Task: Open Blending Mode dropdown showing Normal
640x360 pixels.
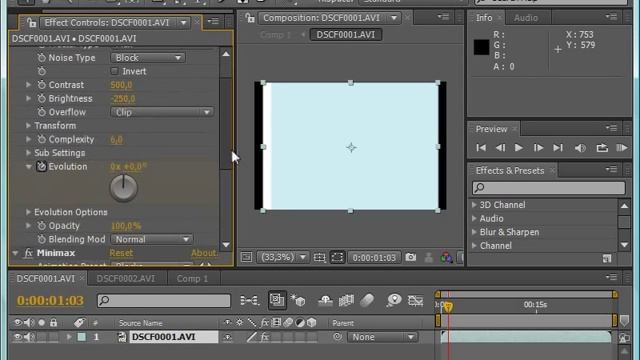Action: 151,239
